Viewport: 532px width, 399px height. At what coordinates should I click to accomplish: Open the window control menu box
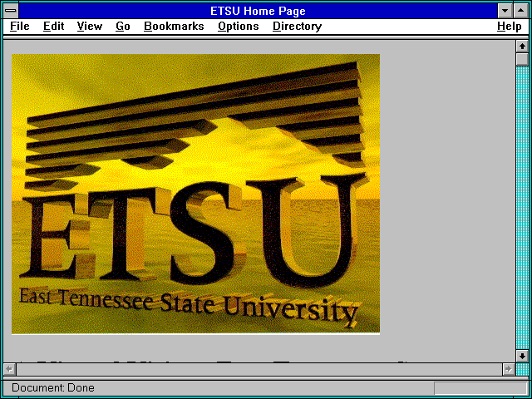(11, 11)
